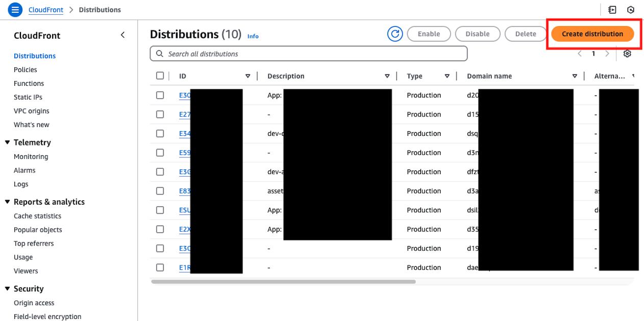Click the Disable button
The height and width of the screenshot is (321, 644).
pyautogui.click(x=478, y=34)
